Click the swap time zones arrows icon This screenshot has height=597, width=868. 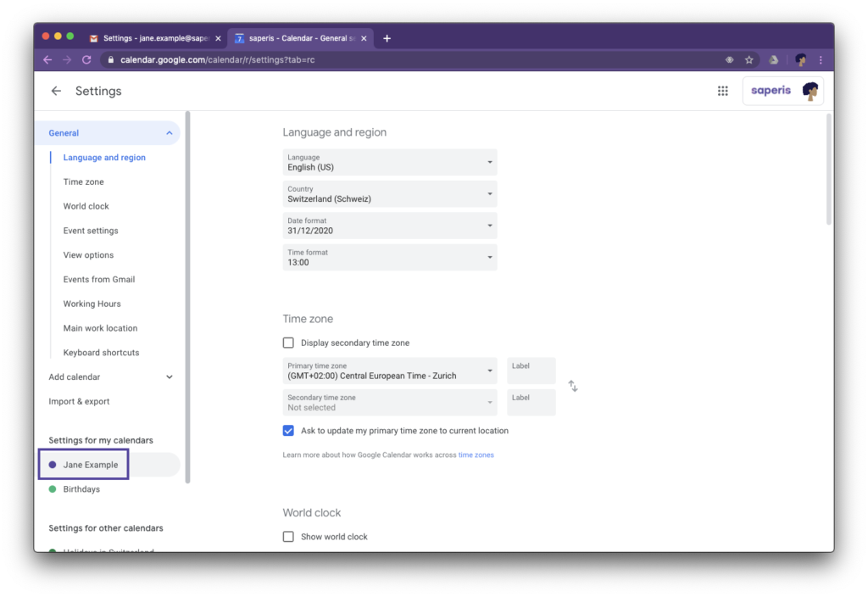[573, 386]
